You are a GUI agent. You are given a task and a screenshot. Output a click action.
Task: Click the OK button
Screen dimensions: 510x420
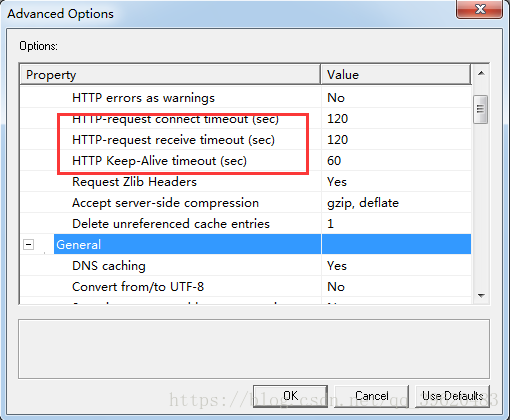click(290, 396)
